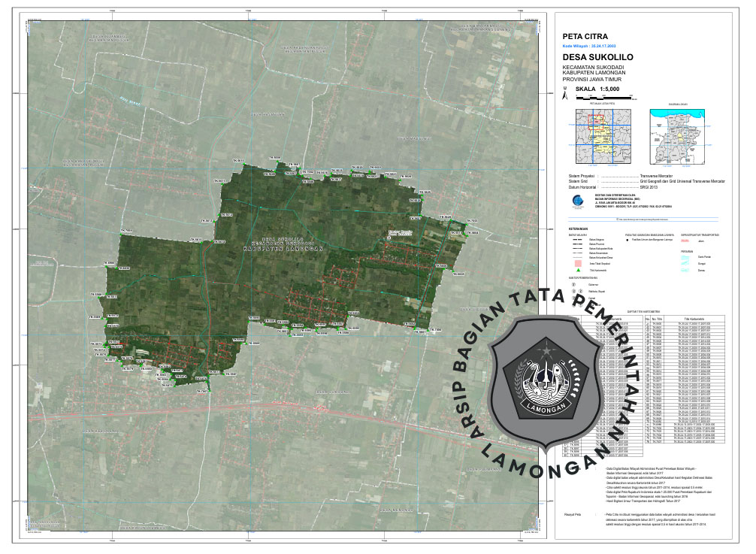Click the DESA SUKOLILO title
The width and height of the screenshot is (756, 554).
coord(598,57)
